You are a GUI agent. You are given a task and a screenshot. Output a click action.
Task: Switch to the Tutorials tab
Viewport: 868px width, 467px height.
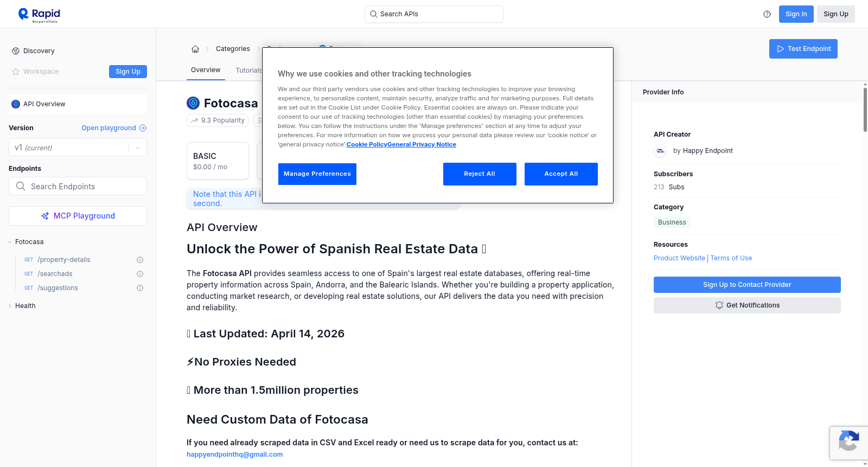tap(248, 71)
